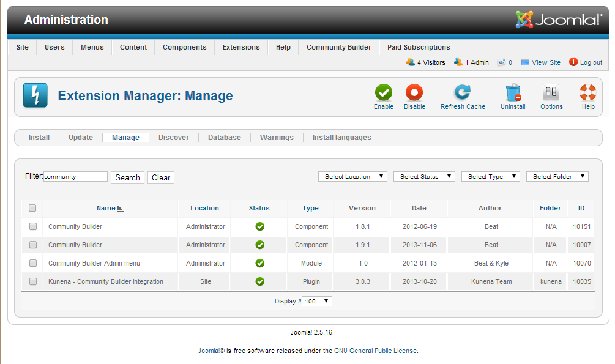Check the select-all checkbox in header
This screenshot has height=364, width=615.
point(32,208)
